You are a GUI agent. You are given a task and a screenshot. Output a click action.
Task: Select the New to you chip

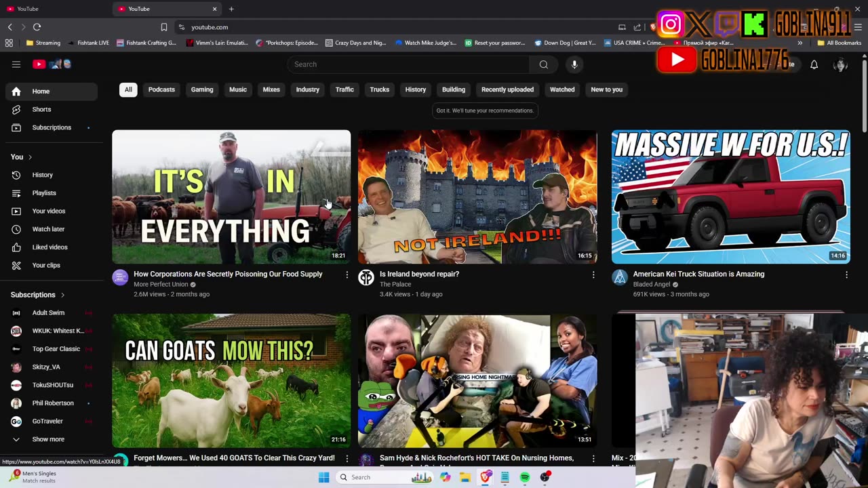point(606,89)
